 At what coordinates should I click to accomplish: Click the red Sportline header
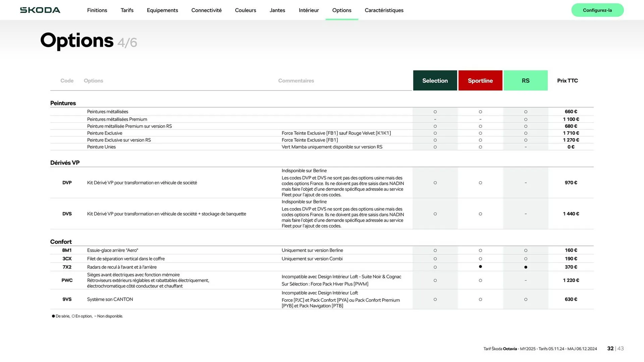point(480,80)
